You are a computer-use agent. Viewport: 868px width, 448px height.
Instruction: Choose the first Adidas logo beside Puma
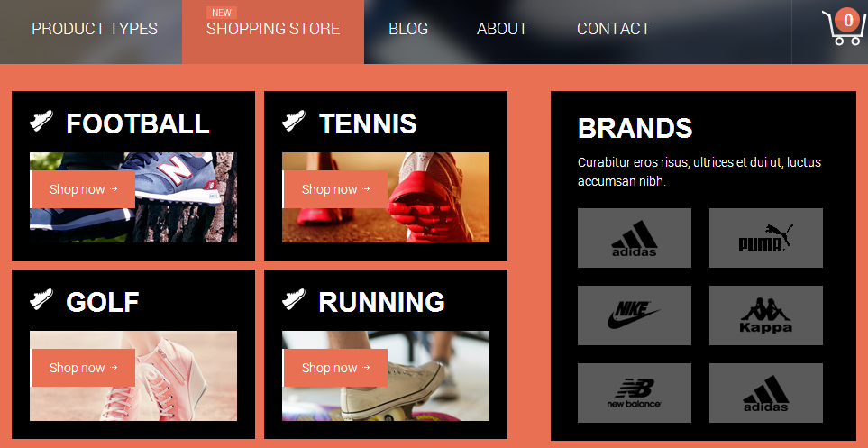coord(635,238)
